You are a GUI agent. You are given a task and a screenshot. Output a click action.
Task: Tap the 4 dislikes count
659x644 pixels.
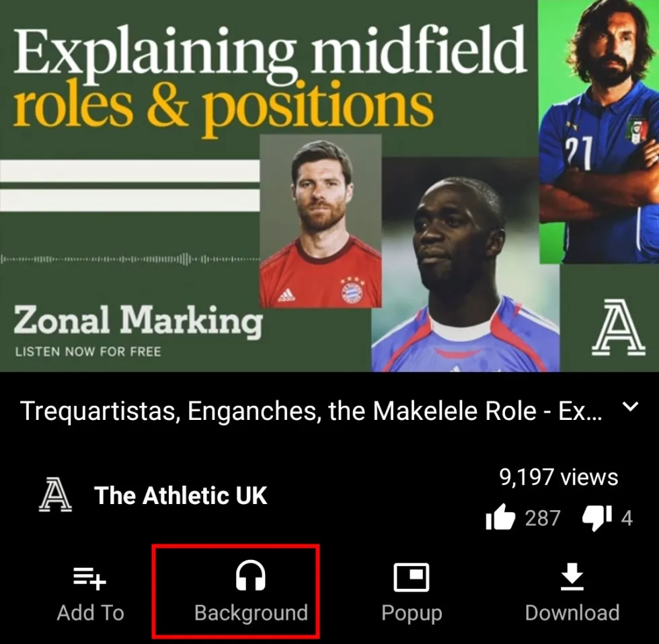coord(627,518)
